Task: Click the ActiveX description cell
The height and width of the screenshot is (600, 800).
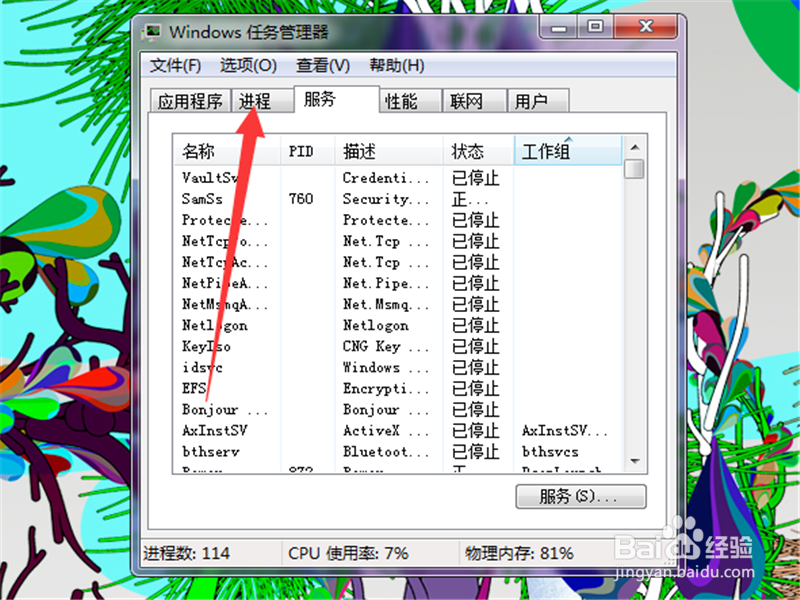Action: point(385,431)
